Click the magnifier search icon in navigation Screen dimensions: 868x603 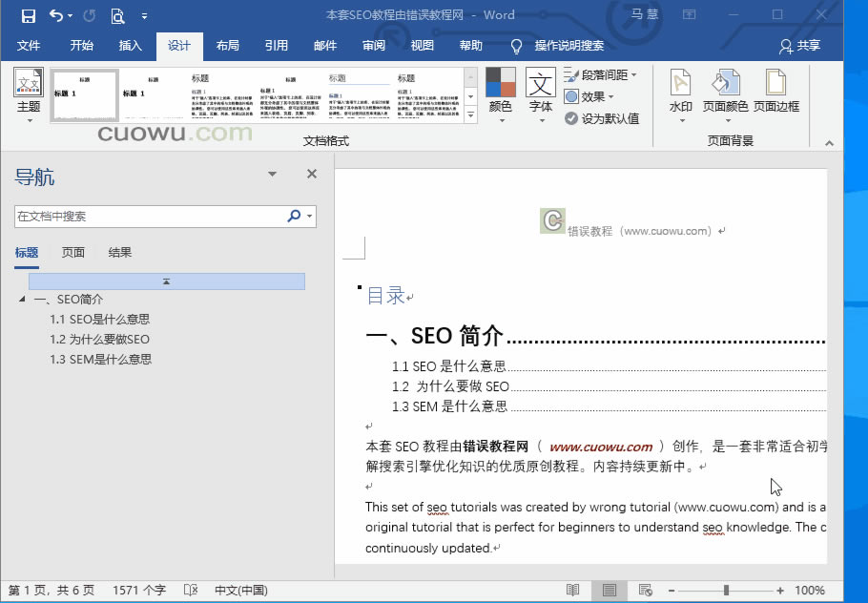click(294, 216)
